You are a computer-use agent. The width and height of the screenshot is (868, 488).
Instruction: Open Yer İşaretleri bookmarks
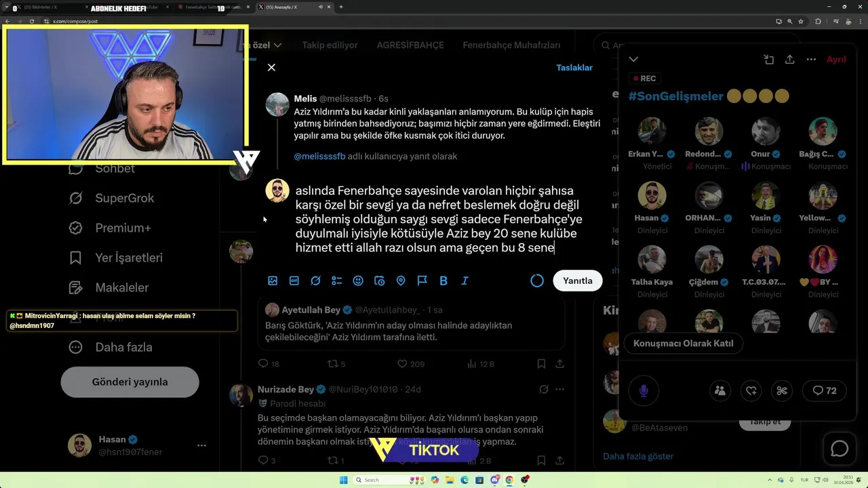(115, 258)
